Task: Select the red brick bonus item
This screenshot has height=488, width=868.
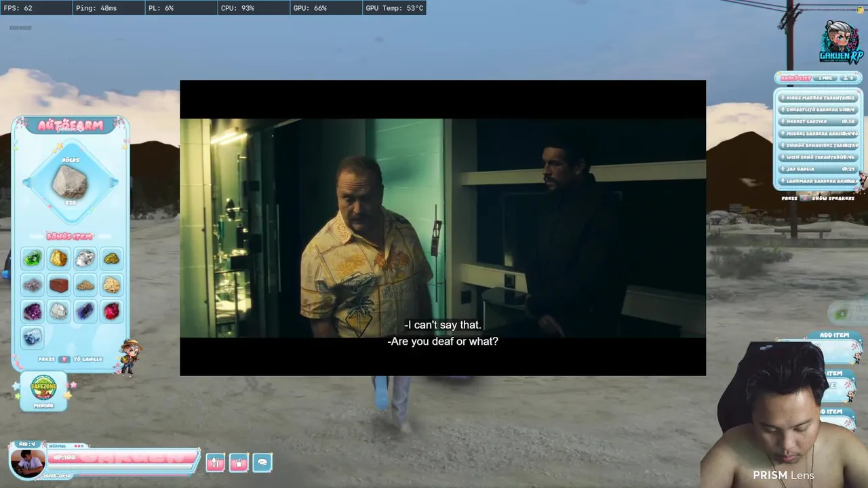Action: tap(59, 285)
